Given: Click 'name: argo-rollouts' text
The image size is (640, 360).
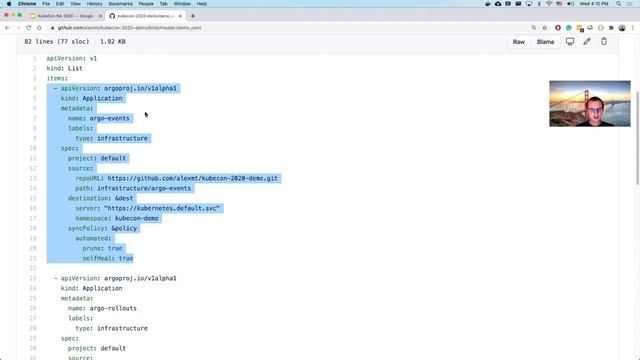Looking at the screenshot, I should pyautogui.click(x=102, y=308).
